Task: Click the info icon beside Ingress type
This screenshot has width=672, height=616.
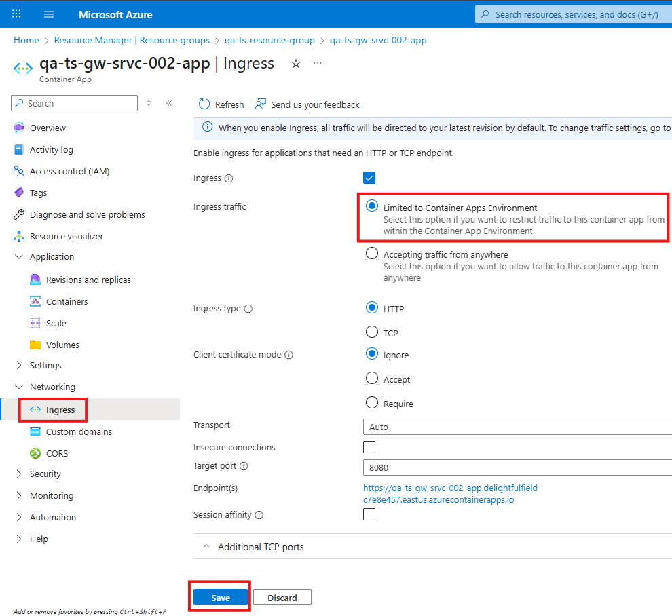Action: click(248, 309)
